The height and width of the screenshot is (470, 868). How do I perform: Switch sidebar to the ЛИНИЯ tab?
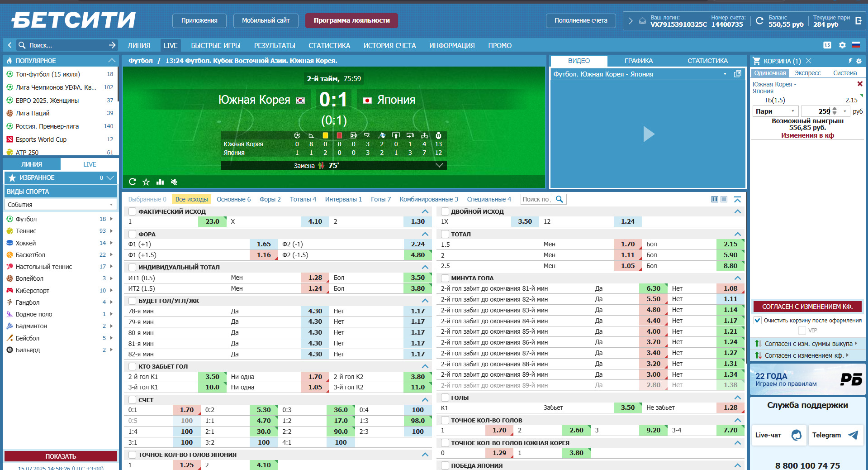point(32,164)
